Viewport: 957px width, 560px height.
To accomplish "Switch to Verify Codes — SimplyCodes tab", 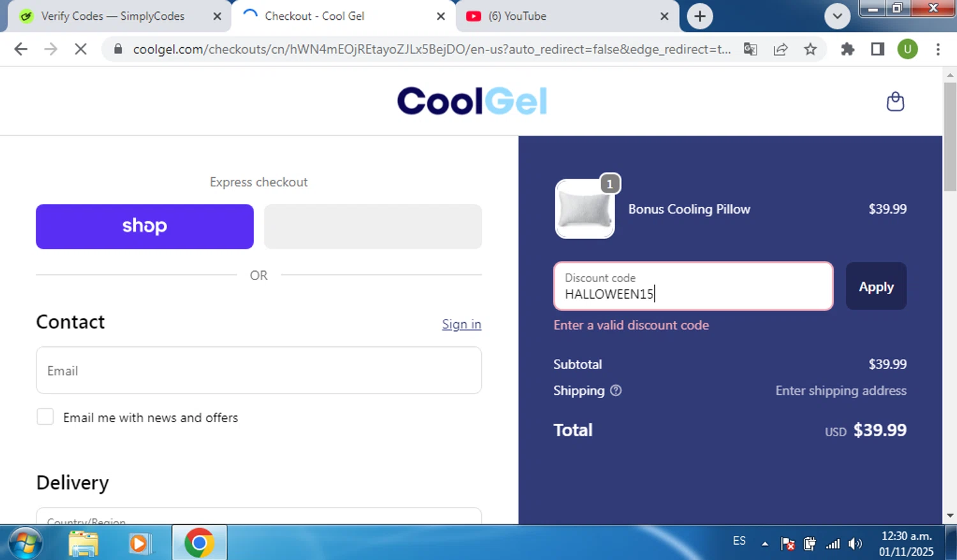I will click(112, 16).
